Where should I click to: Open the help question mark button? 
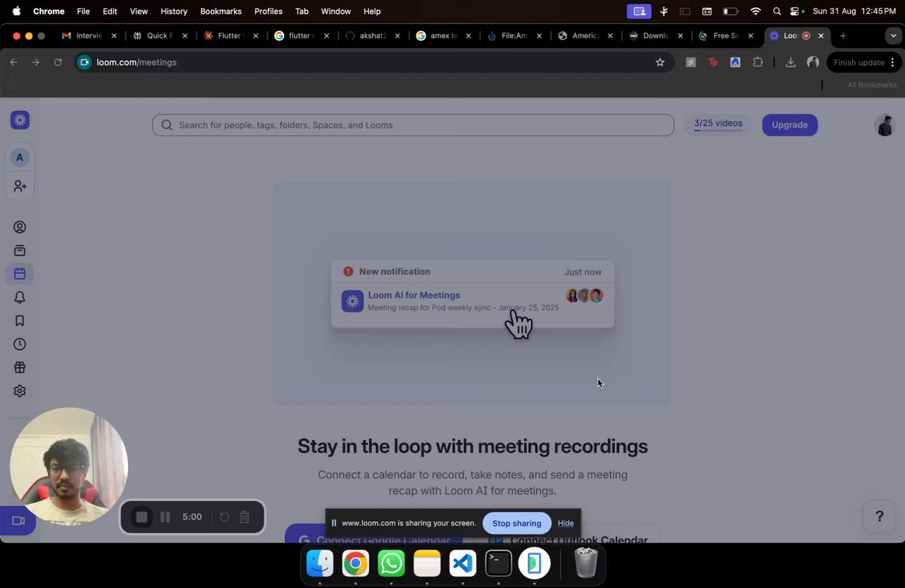(880, 517)
